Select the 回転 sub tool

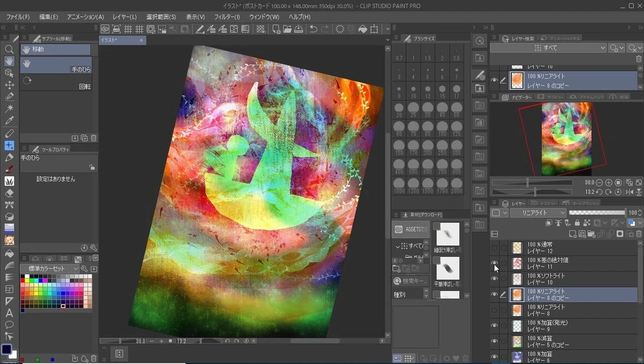click(56, 82)
